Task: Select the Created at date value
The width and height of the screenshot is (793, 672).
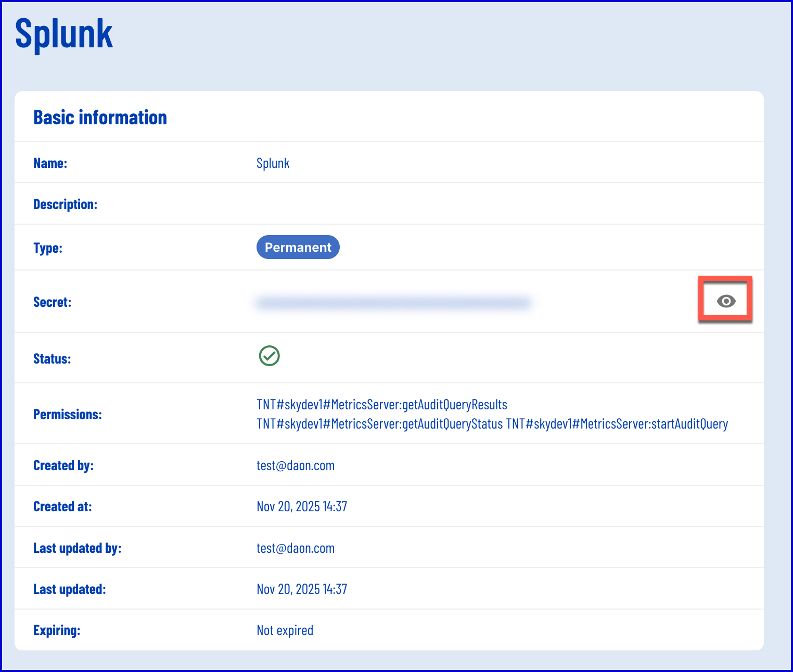Action: (x=302, y=507)
